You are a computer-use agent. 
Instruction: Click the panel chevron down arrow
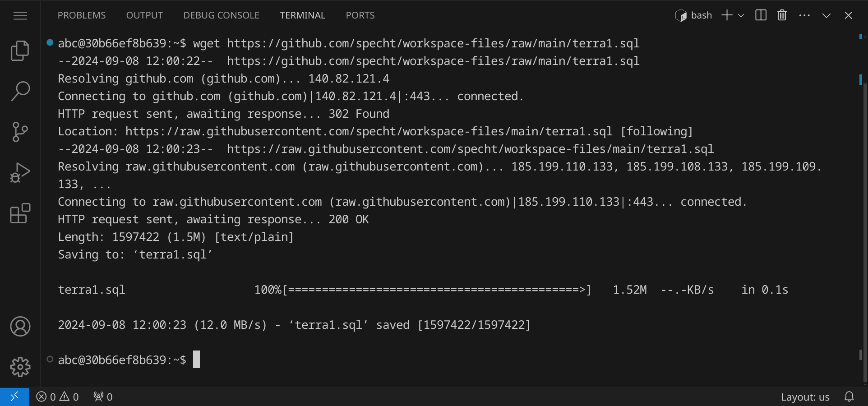pos(826,15)
